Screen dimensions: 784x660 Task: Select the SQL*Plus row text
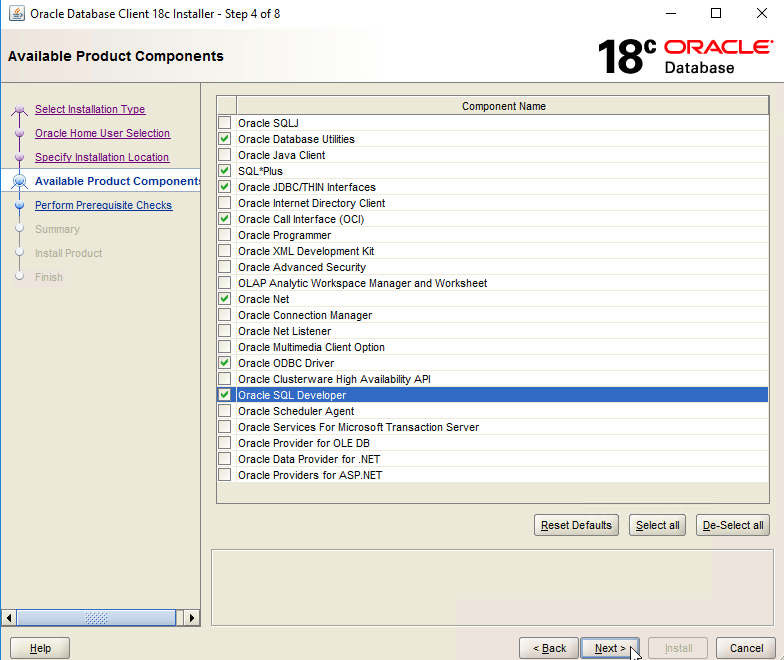tap(260, 171)
